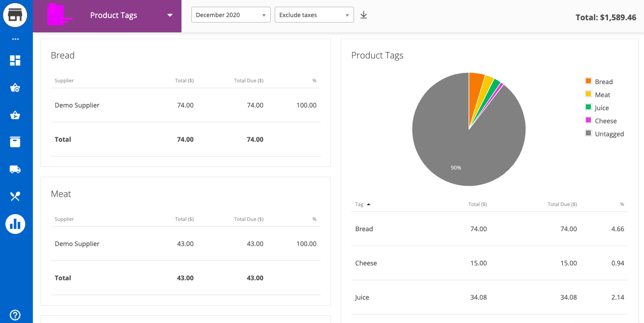Open the dashboard grid icon
The height and width of the screenshot is (323, 644).
[15, 61]
